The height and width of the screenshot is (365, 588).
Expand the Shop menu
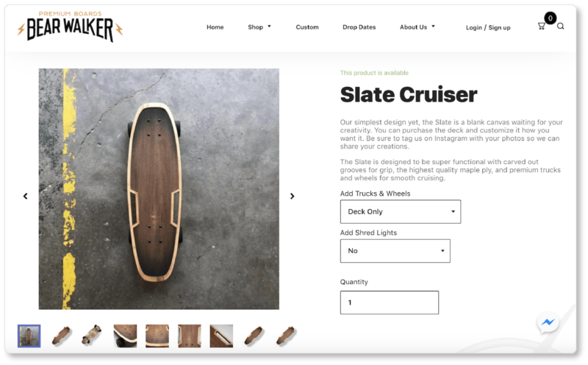pos(259,27)
